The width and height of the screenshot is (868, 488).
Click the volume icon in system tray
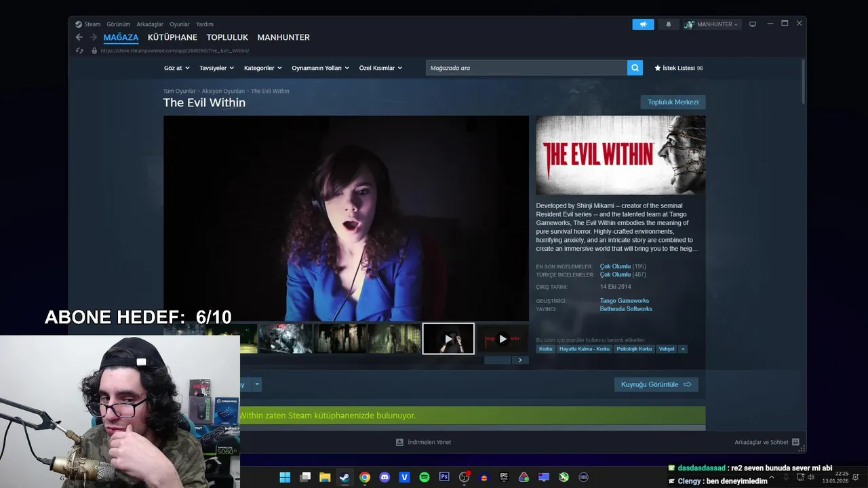click(811, 477)
